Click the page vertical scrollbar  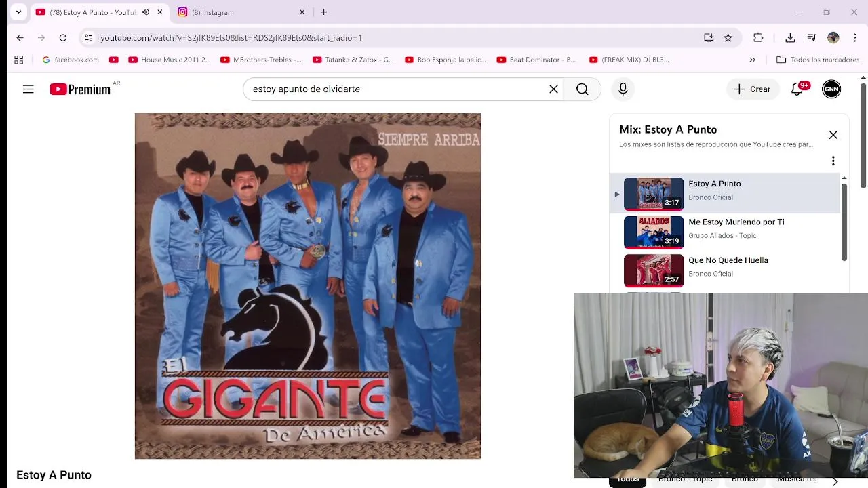coord(863,136)
